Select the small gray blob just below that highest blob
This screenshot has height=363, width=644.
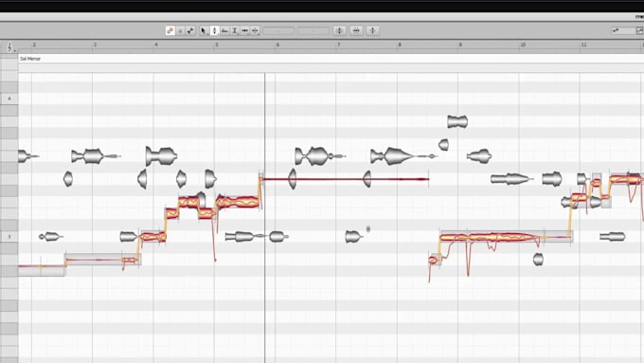tap(443, 145)
